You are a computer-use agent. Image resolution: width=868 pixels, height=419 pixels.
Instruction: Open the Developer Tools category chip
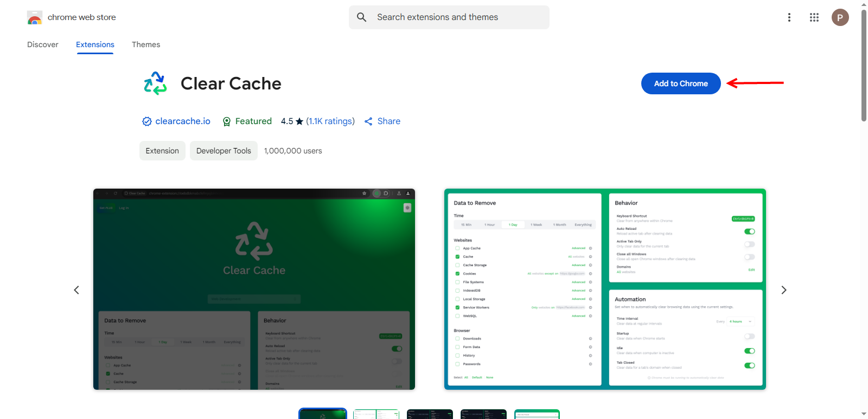coord(224,151)
